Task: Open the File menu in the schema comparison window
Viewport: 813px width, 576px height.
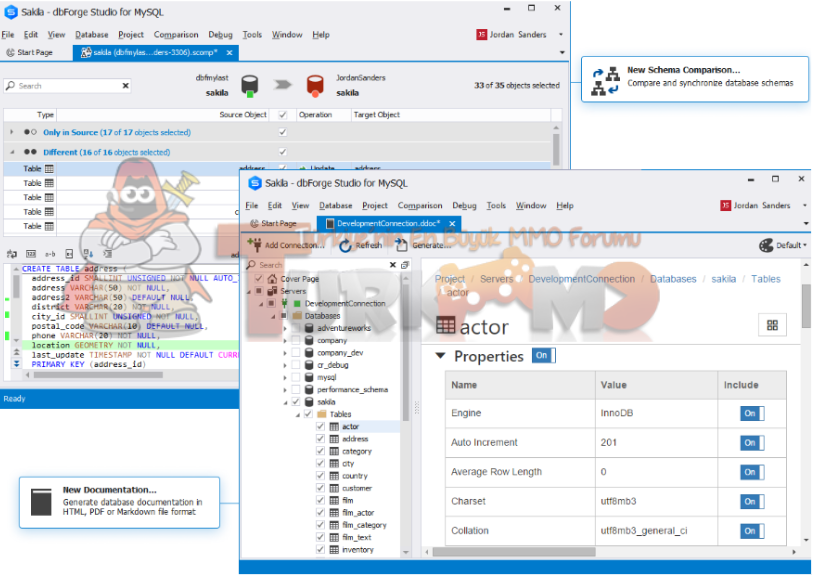Action: pyautogui.click(x=8, y=35)
